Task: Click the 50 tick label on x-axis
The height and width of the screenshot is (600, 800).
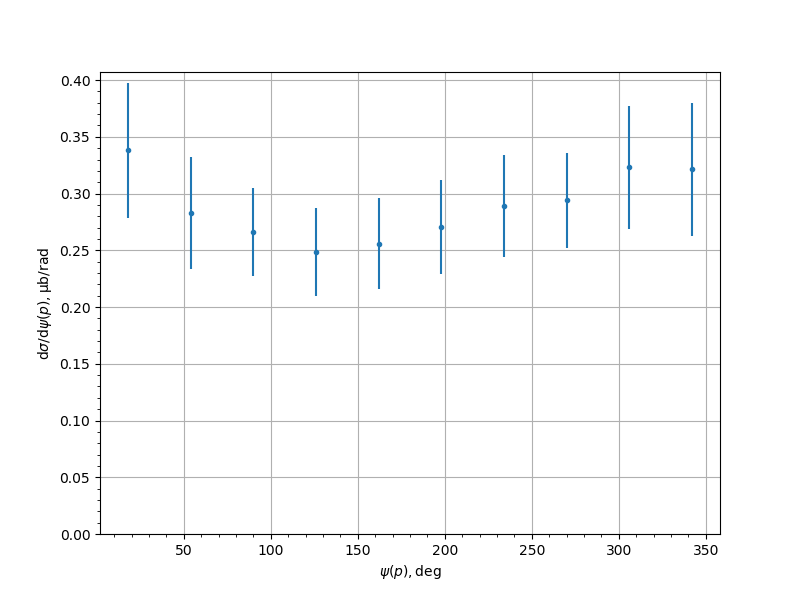Action: 184,551
